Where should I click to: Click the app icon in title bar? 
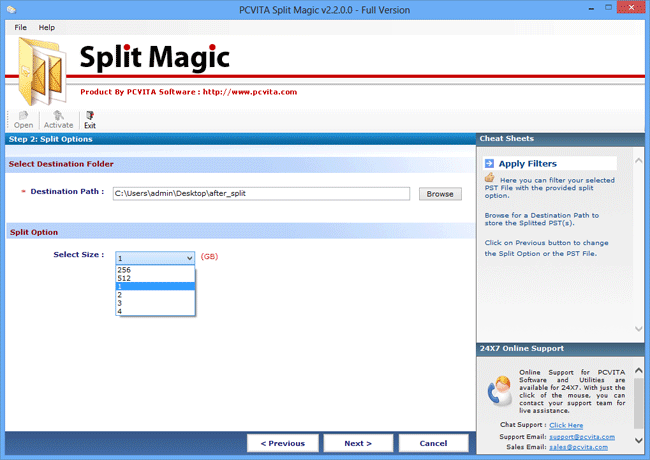(x=11, y=9)
